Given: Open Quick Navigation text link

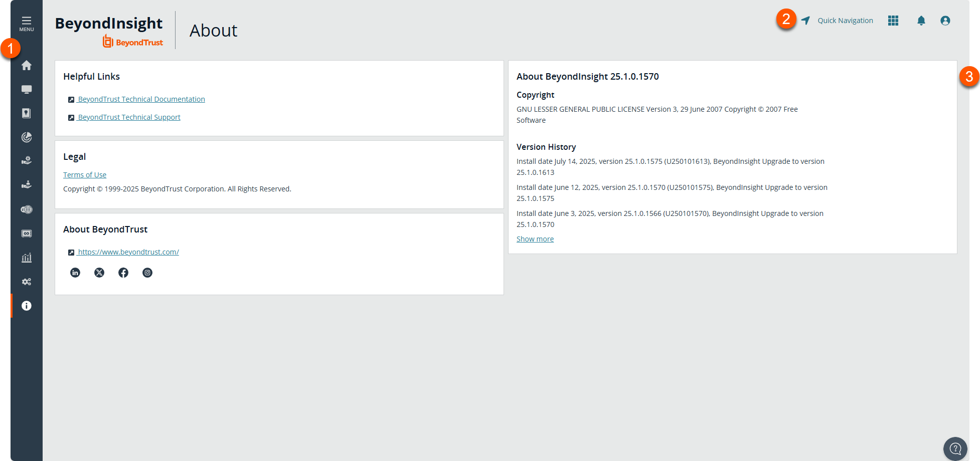Looking at the screenshot, I should (846, 21).
